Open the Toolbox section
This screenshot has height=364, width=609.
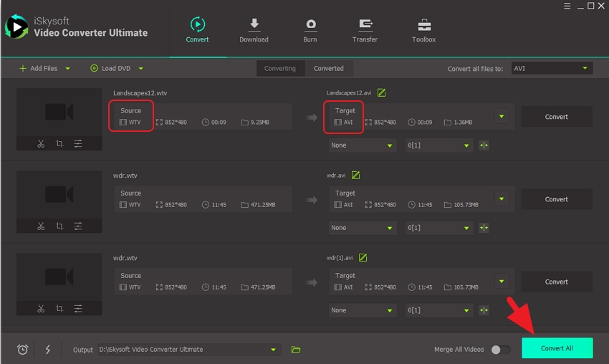tap(423, 31)
